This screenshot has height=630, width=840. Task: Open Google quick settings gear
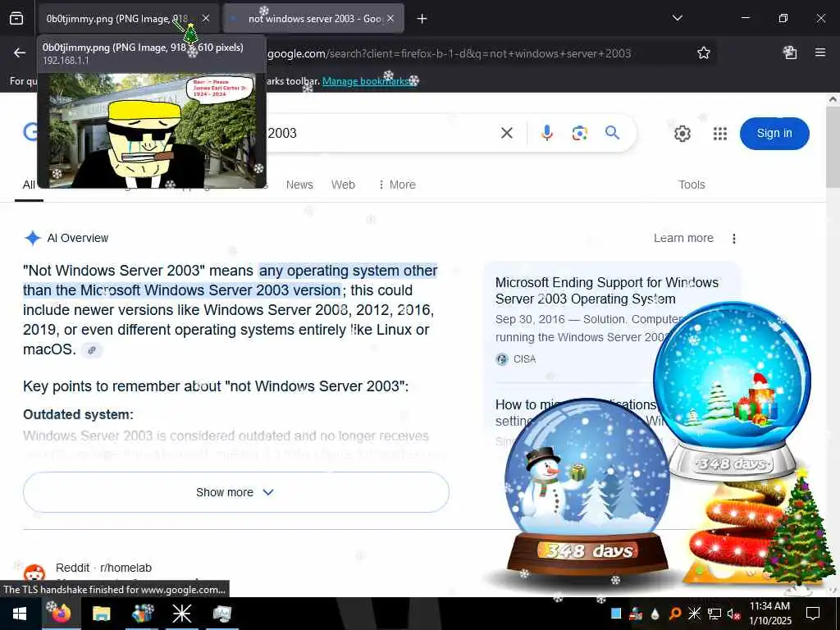[682, 134]
